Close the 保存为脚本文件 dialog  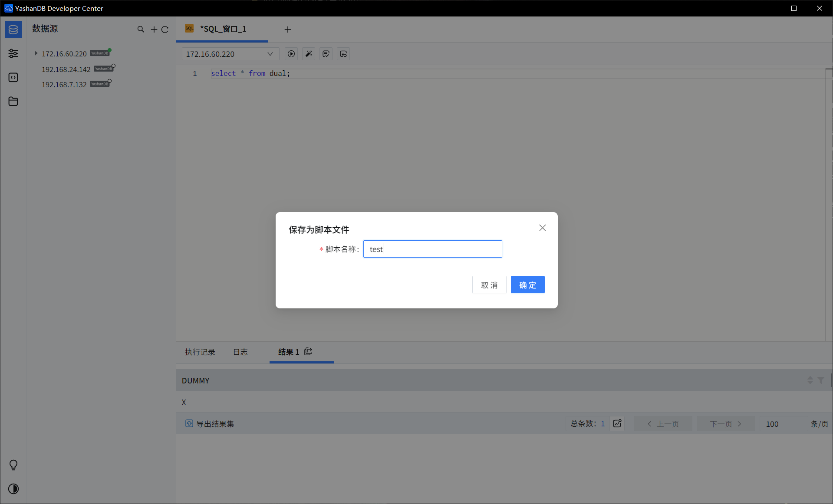coord(542,228)
